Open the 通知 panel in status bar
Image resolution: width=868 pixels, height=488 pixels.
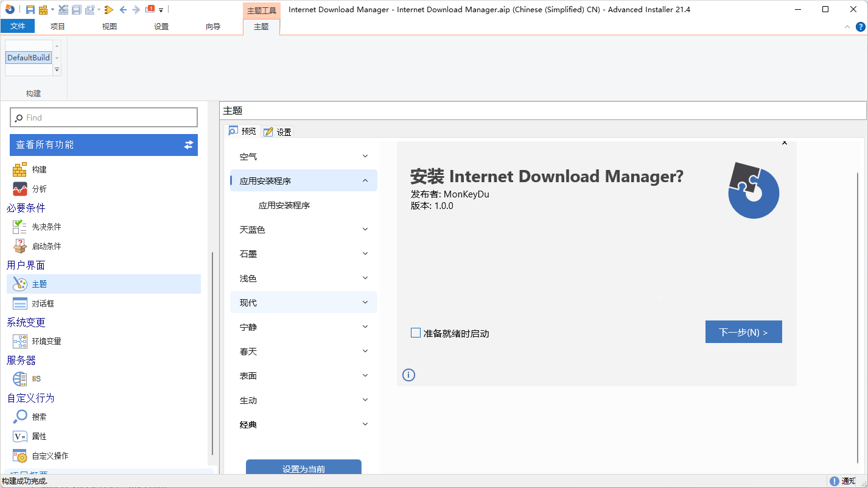pyautogui.click(x=843, y=481)
